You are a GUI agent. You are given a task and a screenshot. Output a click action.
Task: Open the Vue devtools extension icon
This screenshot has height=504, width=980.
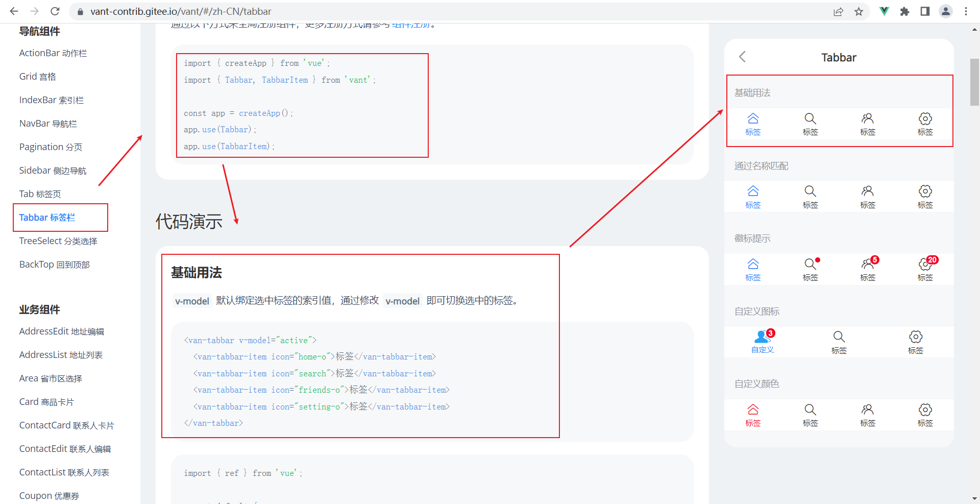884,11
